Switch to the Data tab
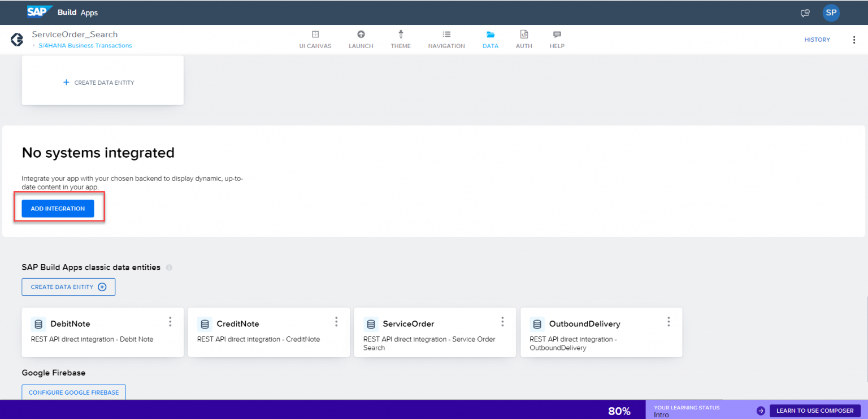Screen dimensions: 868x419 click(x=490, y=39)
